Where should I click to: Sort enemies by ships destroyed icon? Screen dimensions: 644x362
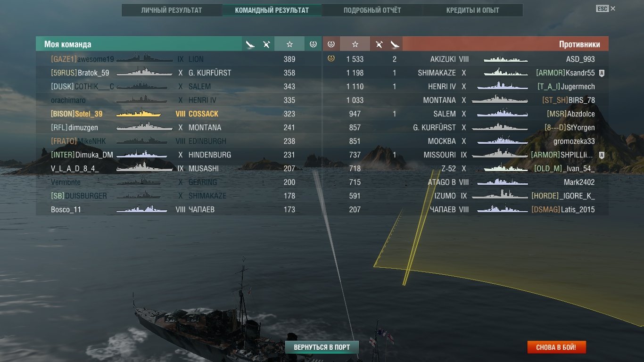[x=395, y=44]
